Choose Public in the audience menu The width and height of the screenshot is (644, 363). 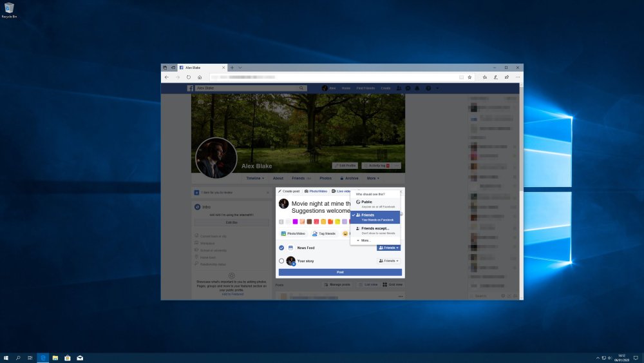tap(375, 204)
